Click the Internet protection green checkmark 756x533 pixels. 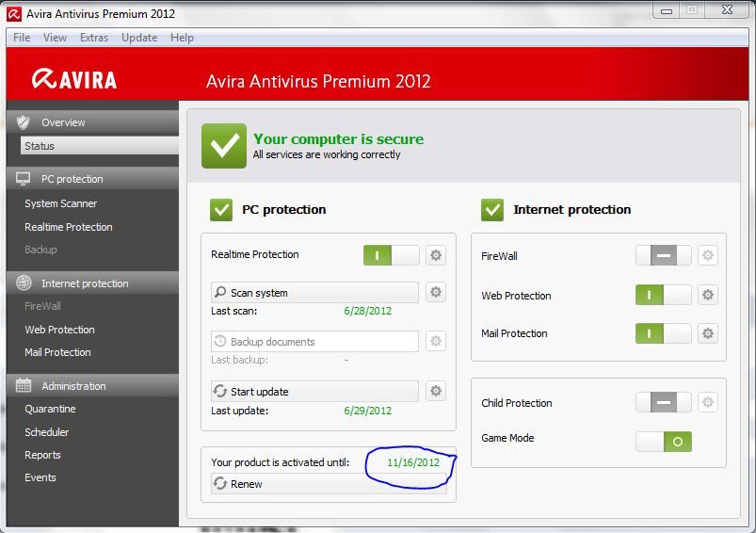[x=492, y=210]
